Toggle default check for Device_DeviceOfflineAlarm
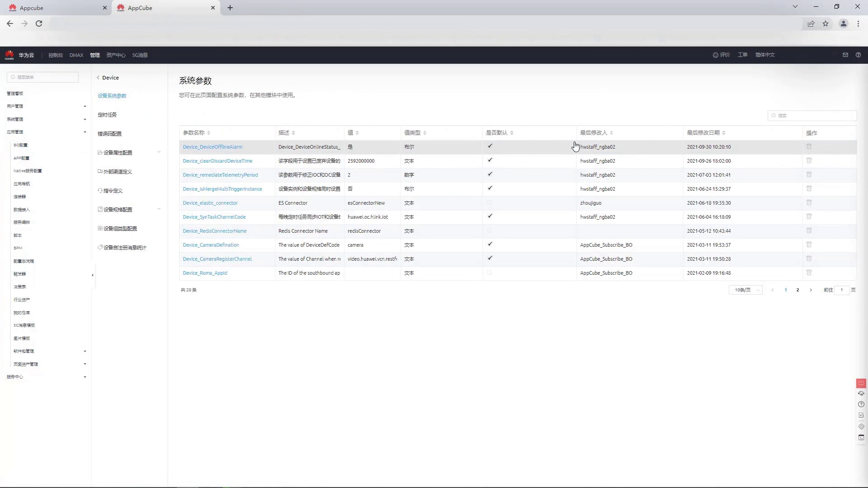The image size is (868, 488). (490, 146)
